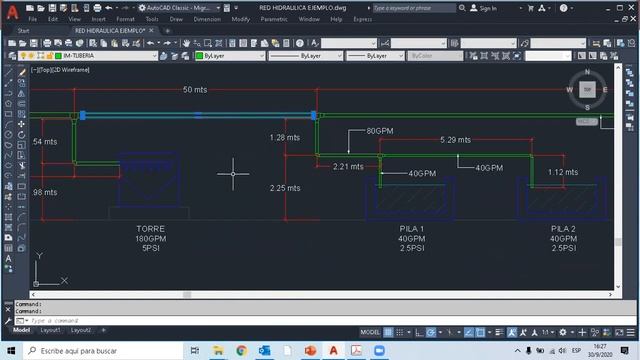Click the New drawing icon in the toolbar
The image size is (640, 360).
[12, 43]
